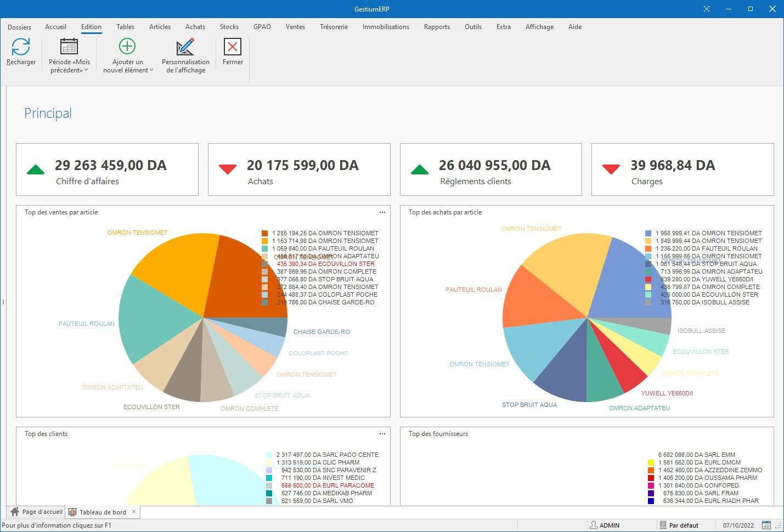Click the Chiffre d'affaires KPI card
Viewport: 784px width, 532px height.
(107, 169)
